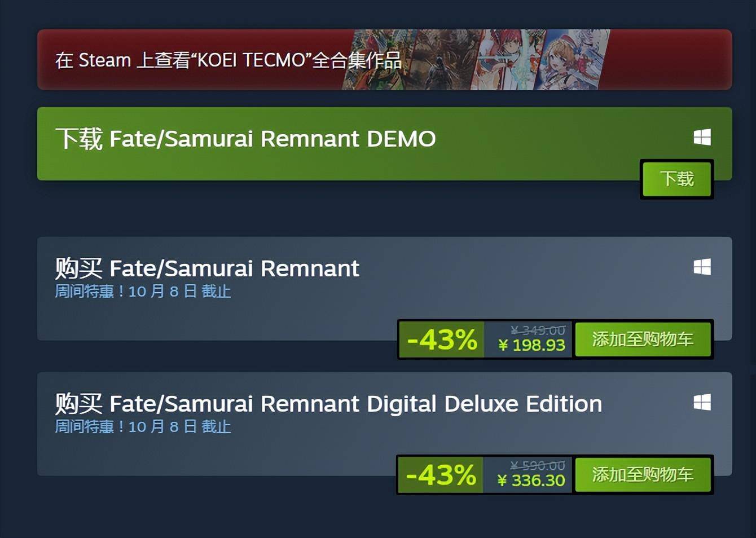756x538 pixels.
Task: Click the -43% discount badge for the Deluxe Edition
Action: (441, 475)
